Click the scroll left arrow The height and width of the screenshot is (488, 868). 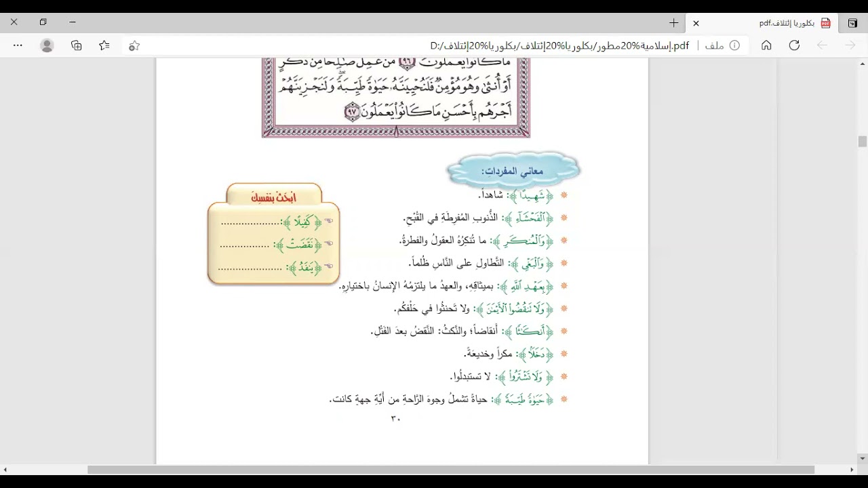5,470
